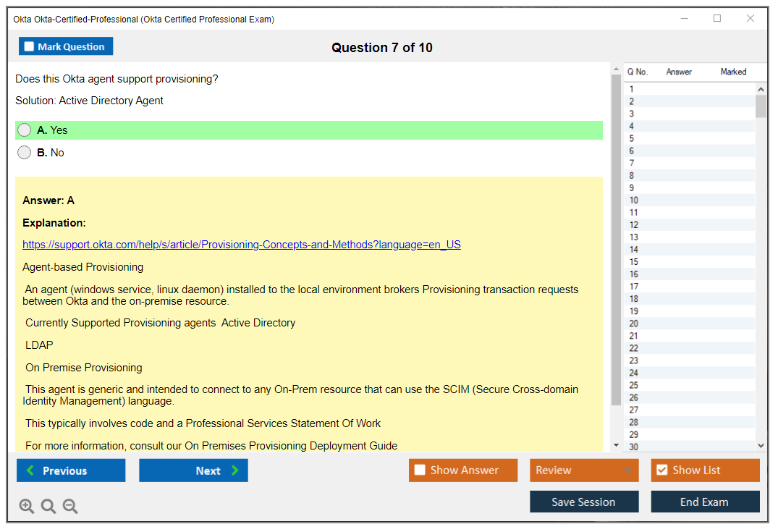The height and width of the screenshot is (532, 778).
Task: Advance with the Next button
Action: 193,470
